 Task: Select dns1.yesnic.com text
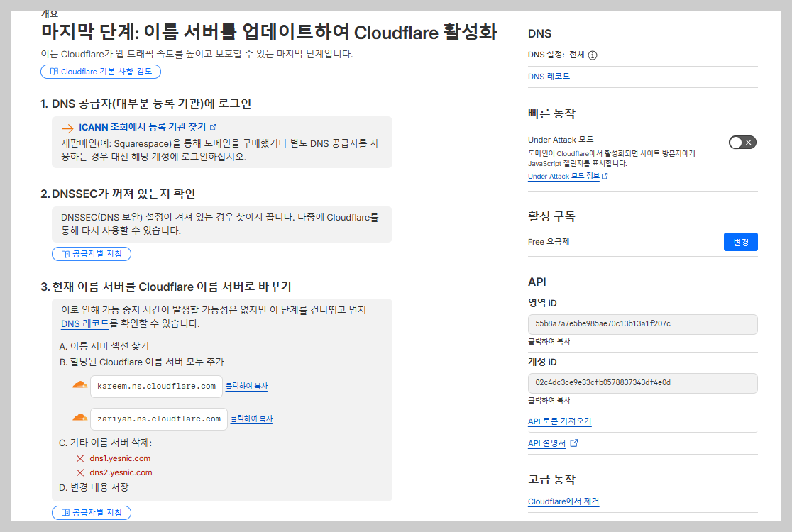[x=120, y=458]
